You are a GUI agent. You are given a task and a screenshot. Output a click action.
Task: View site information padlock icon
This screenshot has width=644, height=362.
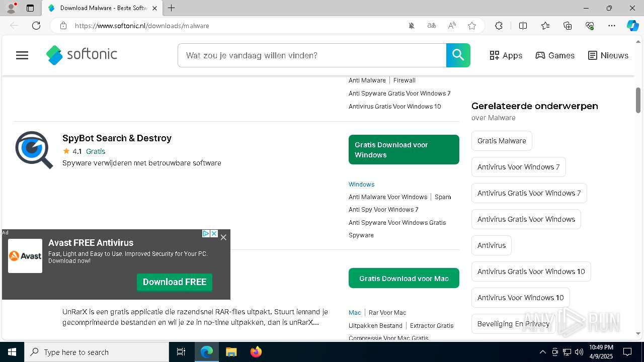pos(63,26)
